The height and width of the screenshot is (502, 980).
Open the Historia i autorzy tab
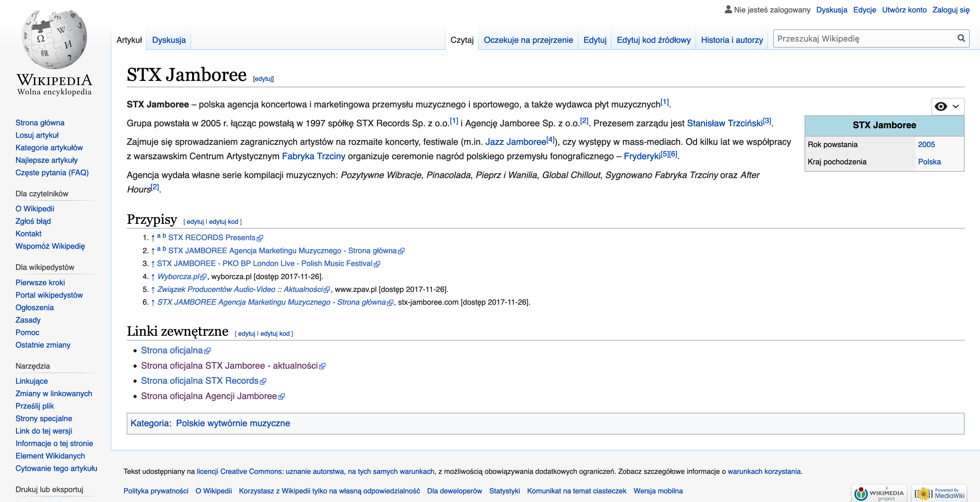pyautogui.click(x=732, y=40)
